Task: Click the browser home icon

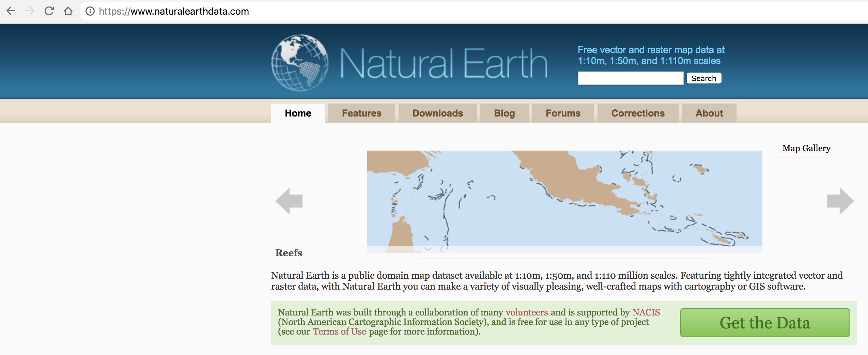Action: coord(68,11)
